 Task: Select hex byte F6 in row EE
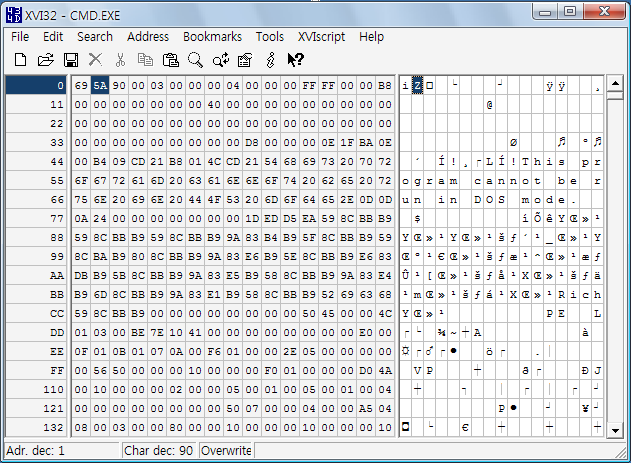tap(214, 352)
